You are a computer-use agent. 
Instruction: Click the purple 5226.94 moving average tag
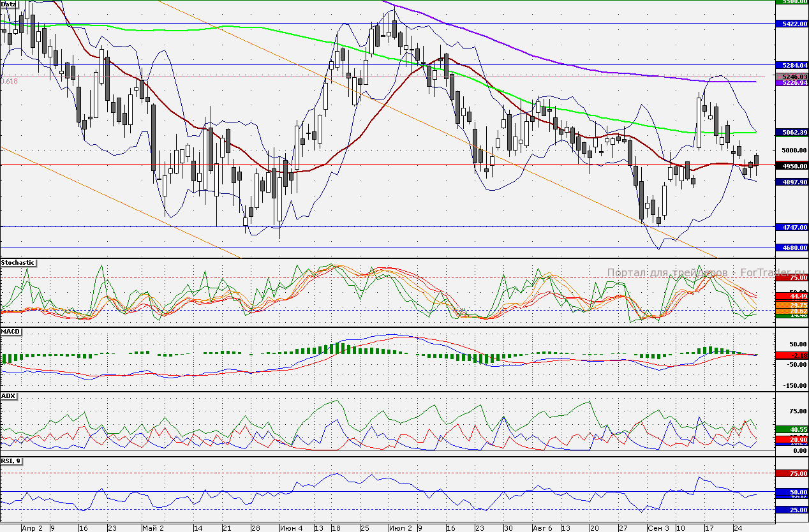tap(790, 83)
